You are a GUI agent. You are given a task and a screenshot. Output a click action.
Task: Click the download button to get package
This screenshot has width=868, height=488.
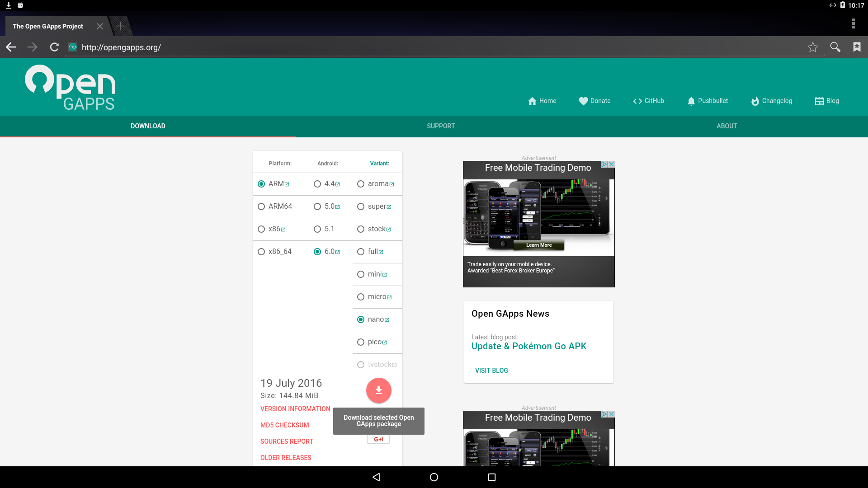(378, 389)
